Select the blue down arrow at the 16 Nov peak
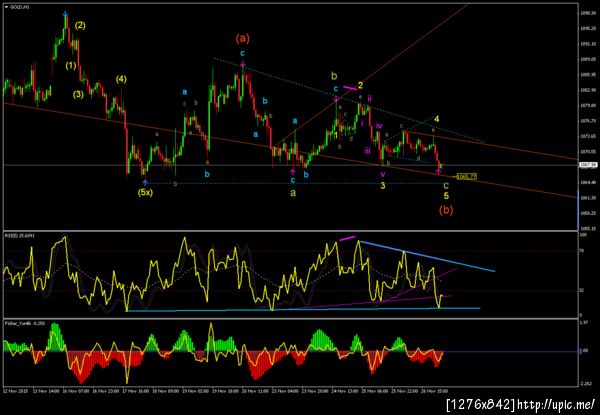This screenshot has width=600, height=415. (x=66, y=15)
